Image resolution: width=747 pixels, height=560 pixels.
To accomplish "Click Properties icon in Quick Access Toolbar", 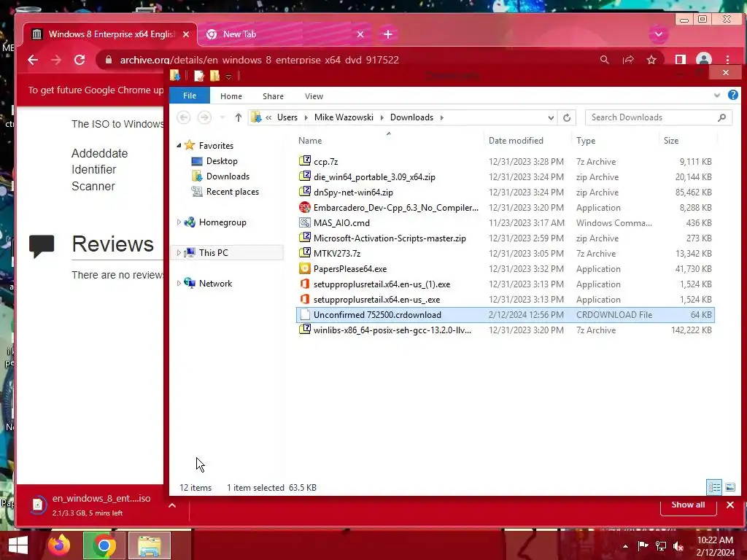I will coord(199,76).
